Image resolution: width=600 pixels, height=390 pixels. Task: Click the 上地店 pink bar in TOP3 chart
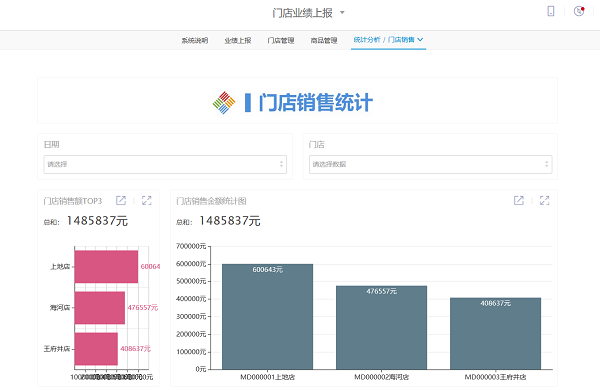pyautogui.click(x=106, y=267)
